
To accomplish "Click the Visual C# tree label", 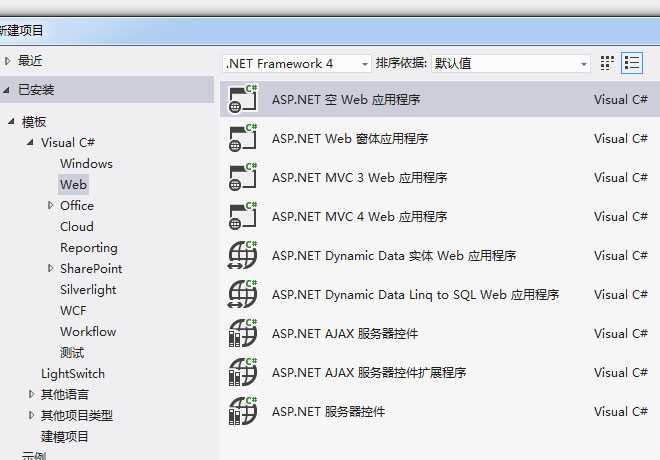I will (68, 142).
